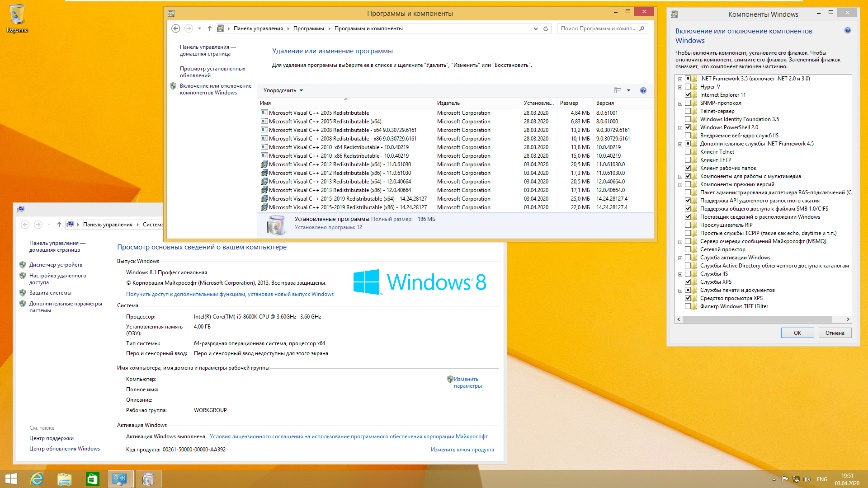The width and height of the screenshot is (868, 488).
Task: Open the Recycle Bin desktop icon
Action: click(17, 18)
